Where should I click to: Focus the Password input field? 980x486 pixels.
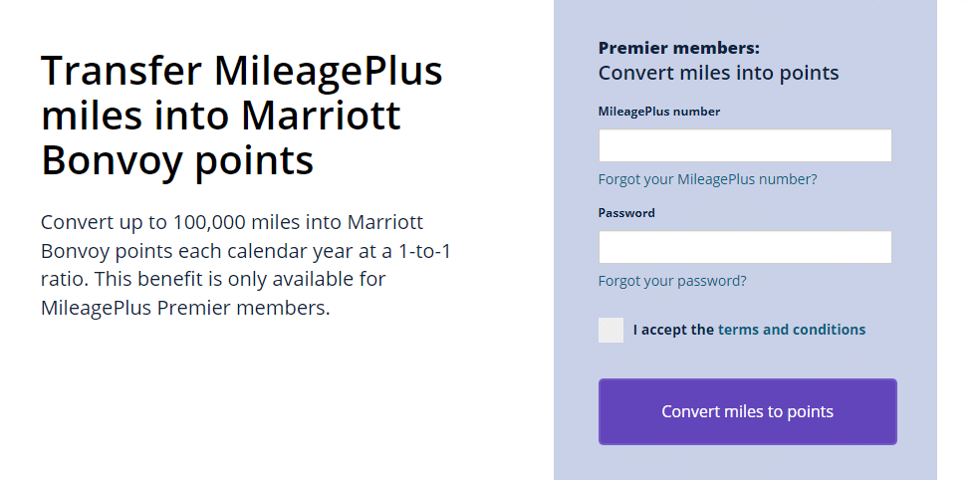[x=744, y=247]
